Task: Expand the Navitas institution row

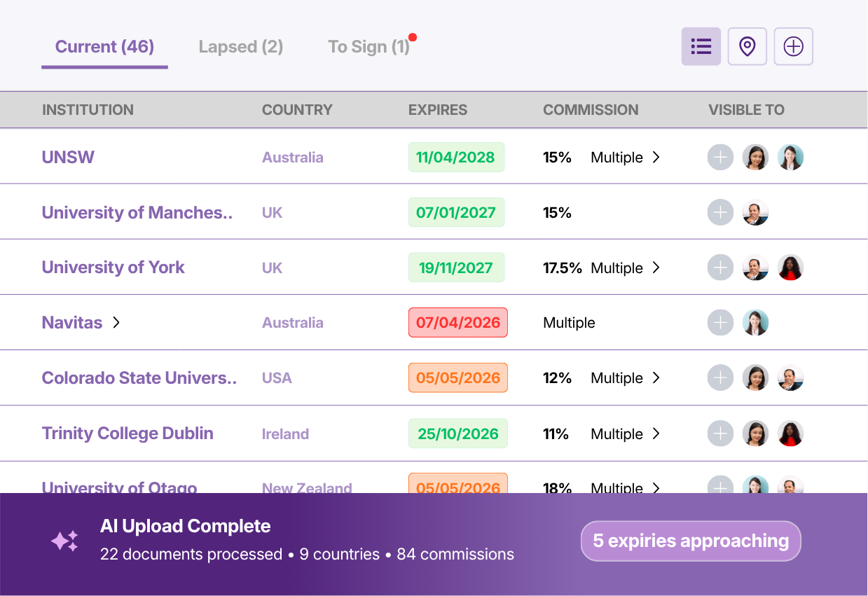Action: (117, 322)
